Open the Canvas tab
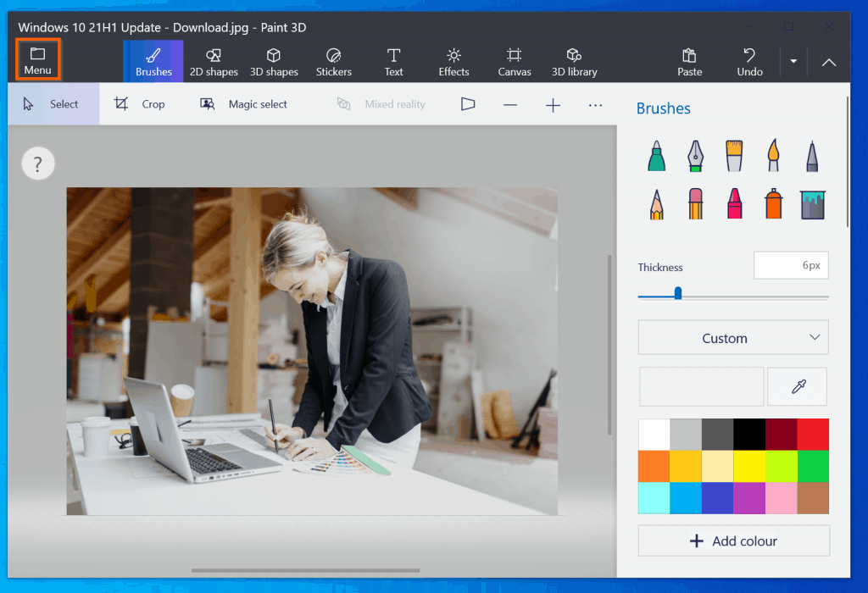The image size is (868, 593). (x=515, y=61)
